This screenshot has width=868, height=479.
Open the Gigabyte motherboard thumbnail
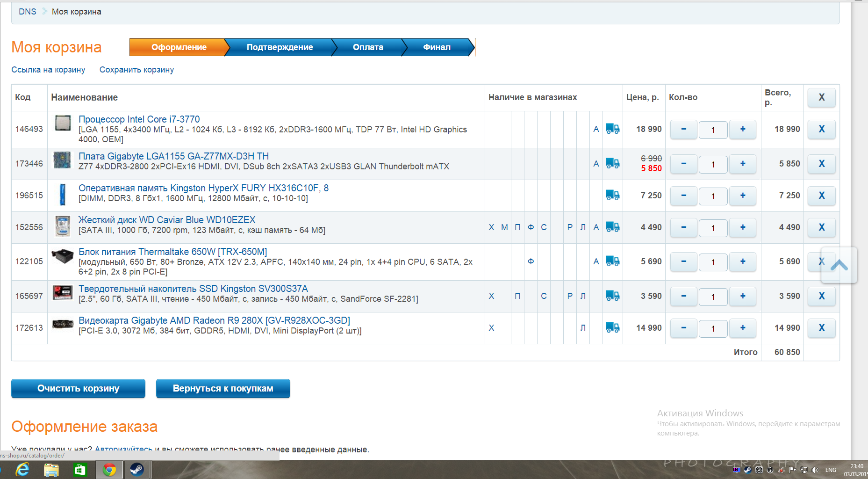tap(62, 160)
